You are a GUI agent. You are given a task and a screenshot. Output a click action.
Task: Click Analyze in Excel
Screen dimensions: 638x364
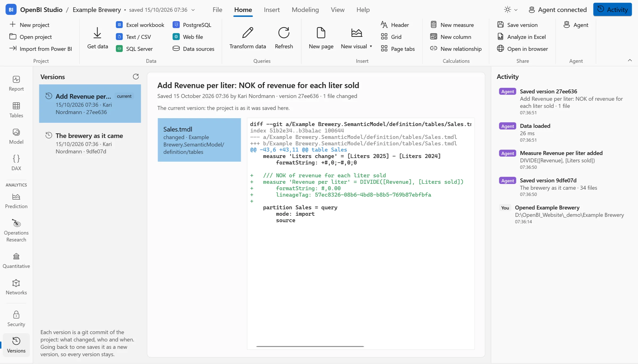click(521, 37)
